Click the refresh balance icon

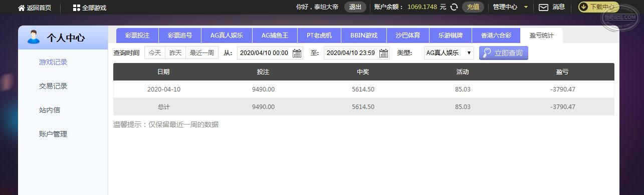click(x=454, y=7)
